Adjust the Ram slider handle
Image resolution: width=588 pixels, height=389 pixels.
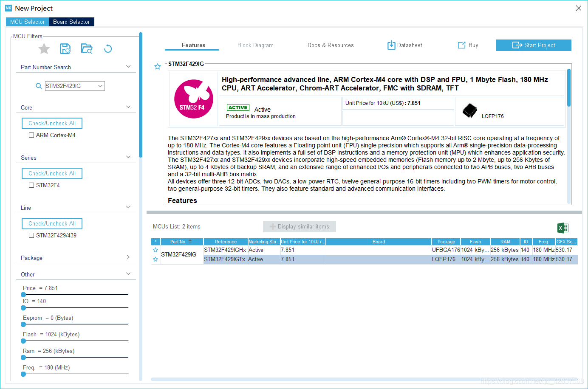23,358
